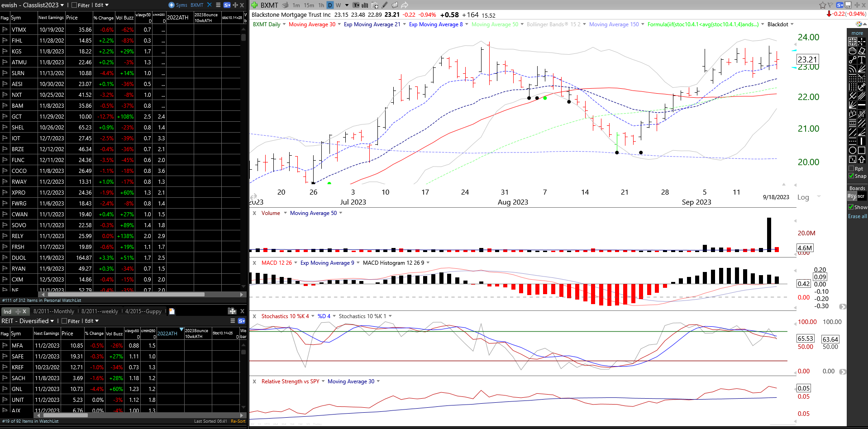Toggle the Filter checkbox in Classlist2023 watchlist
The height and width of the screenshot is (429, 868).
pyautogui.click(x=74, y=5)
